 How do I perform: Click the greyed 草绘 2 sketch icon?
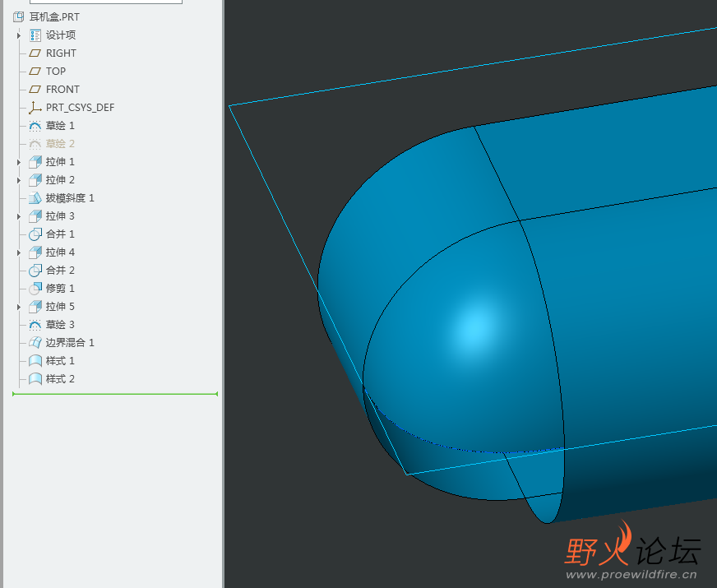tap(35, 144)
